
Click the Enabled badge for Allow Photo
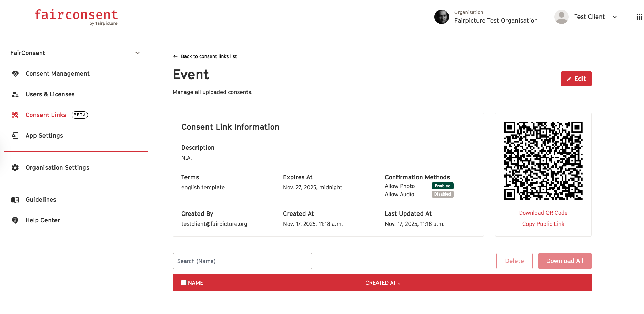443,186
